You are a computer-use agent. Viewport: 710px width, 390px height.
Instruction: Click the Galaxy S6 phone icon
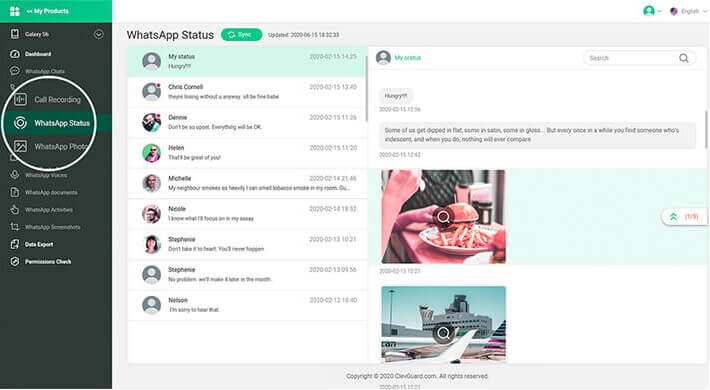tap(15, 34)
